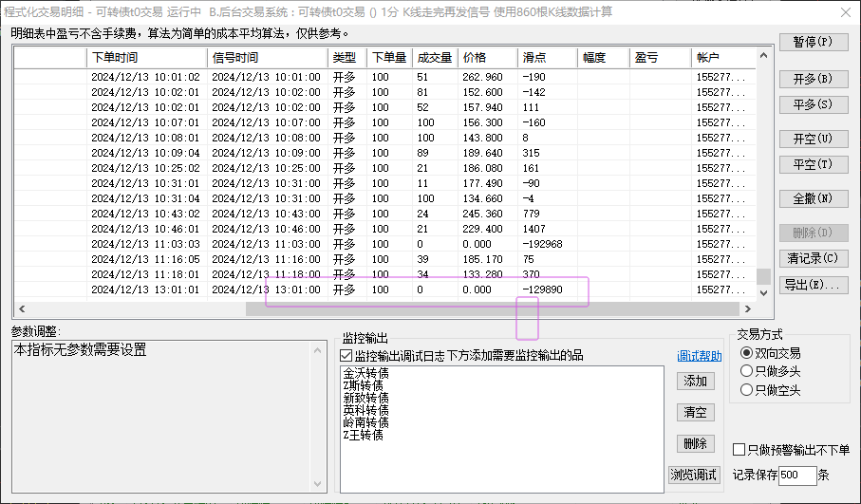Select the 只做多头 radio option

(x=746, y=371)
